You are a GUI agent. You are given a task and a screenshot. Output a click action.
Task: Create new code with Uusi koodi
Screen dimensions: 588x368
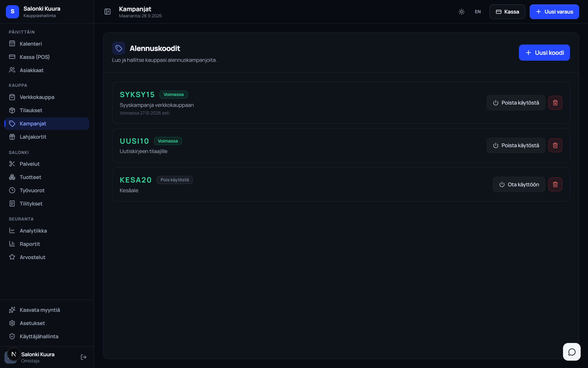pos(544,53)
